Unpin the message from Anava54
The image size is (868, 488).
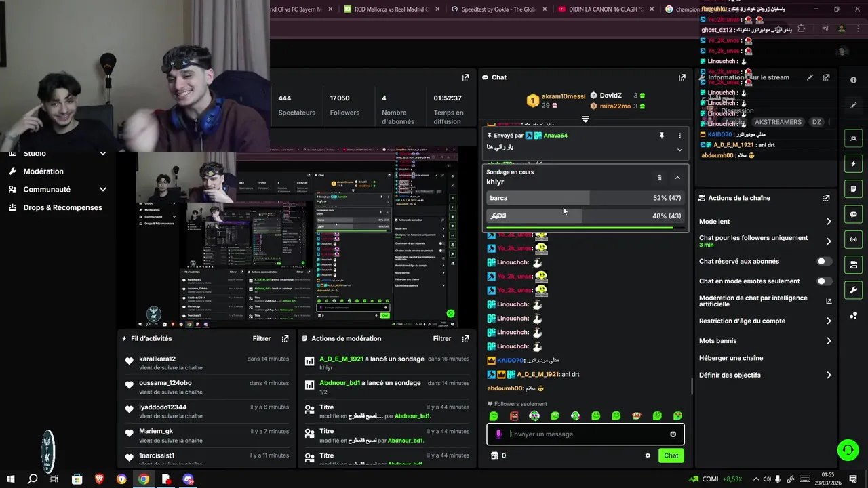(662, 136)
